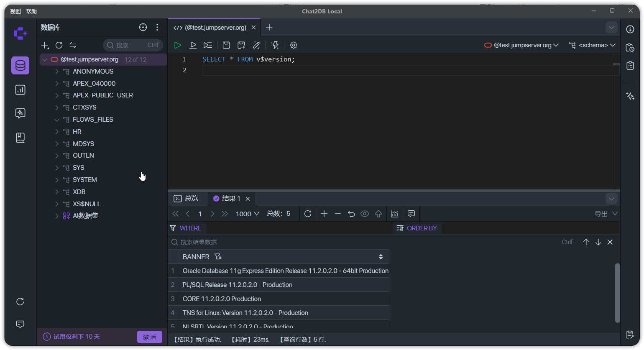Screen dimensions: 644x350
Task: Open the chart view icon in results toolbar
Action: pyautogui.click(x=394, y=214)
